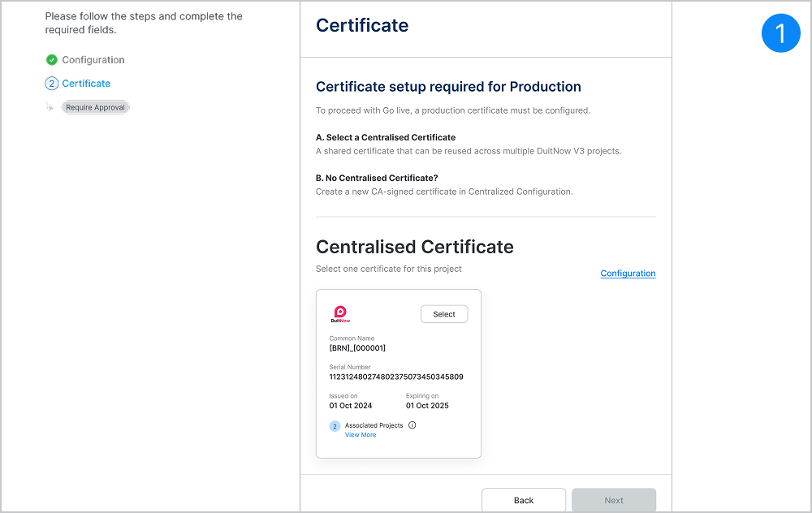
Task: Click the common name [BRN]_[000001]
Action: pos(357,348)
